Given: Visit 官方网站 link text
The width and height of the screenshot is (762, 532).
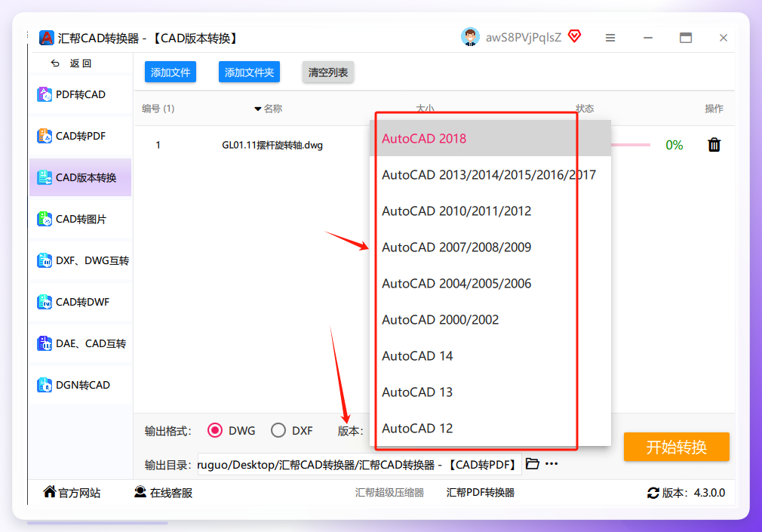Looking at the screenshot, I should pos(79,493).
